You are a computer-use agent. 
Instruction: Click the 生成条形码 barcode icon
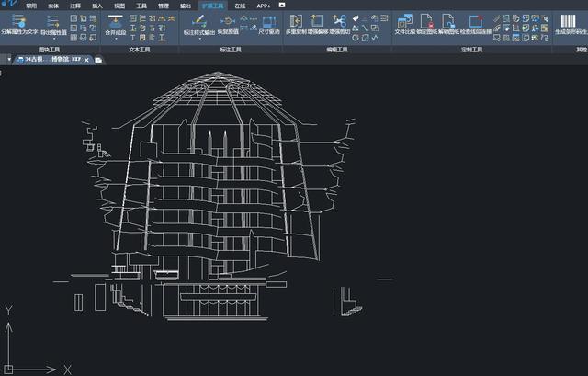(568, 21)
